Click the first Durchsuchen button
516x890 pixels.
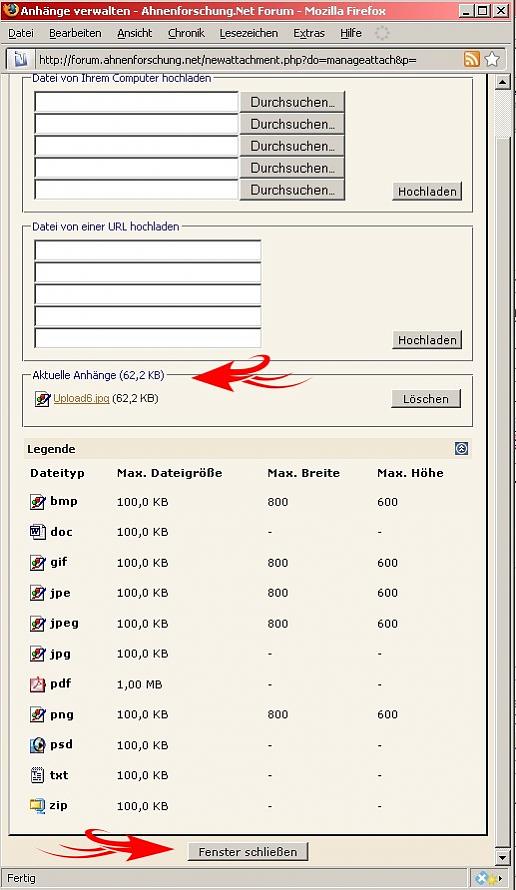(x=292, y=102)
